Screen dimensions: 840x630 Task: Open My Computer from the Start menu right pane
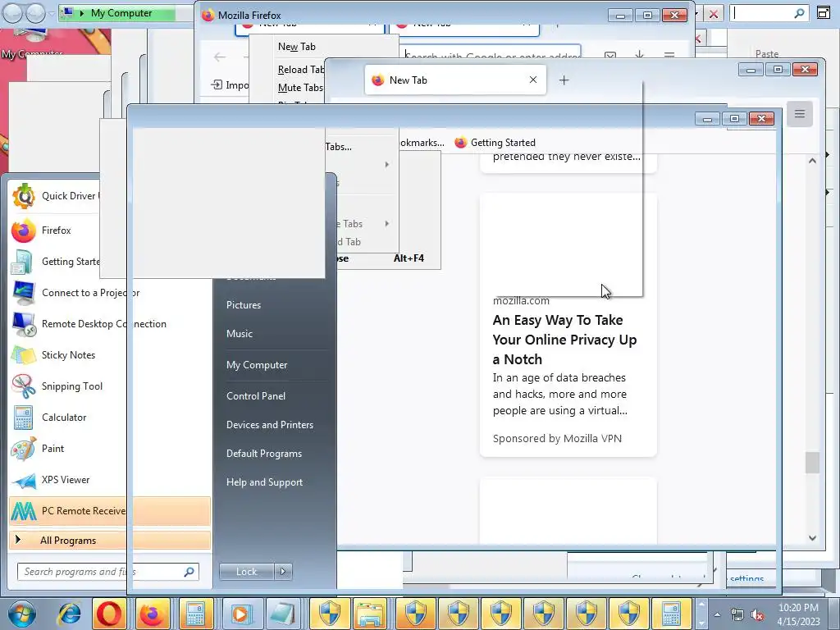click(257, 365)
